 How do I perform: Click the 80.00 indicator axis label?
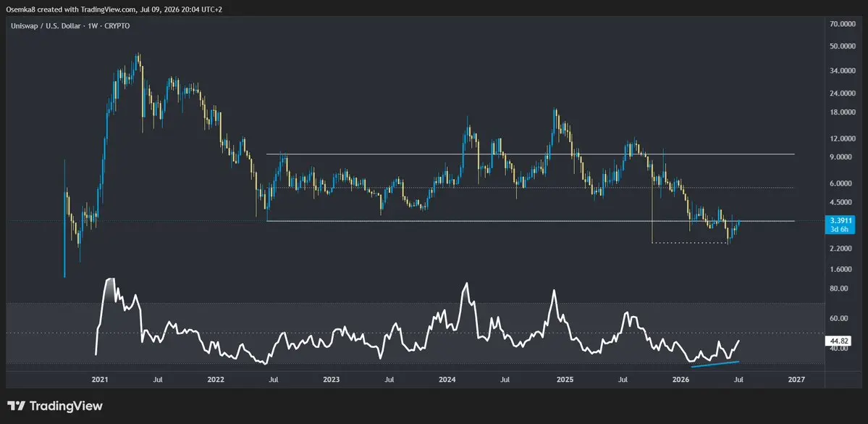[840, 288]
